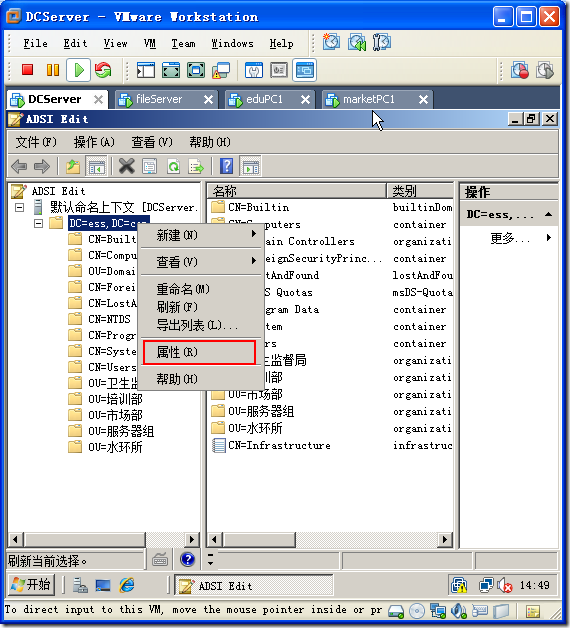Click ADSI Edit back arrow icon
This screenshot has width=570, height=628.
point(19,166)
